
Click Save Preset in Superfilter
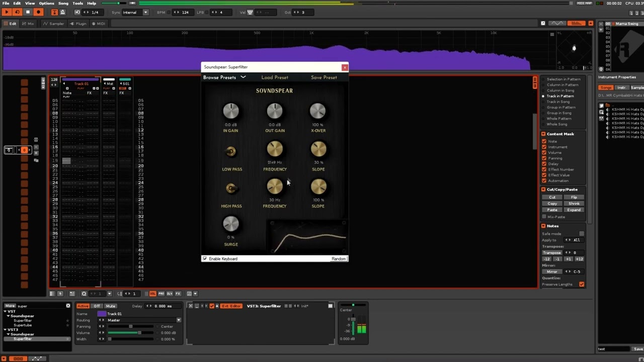pyautogui.click(x=324, y=77)
